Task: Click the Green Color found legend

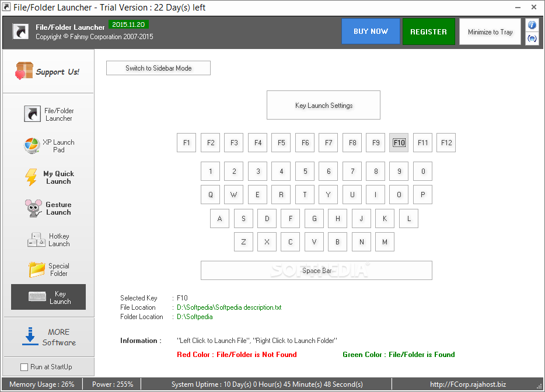Action: point(399,355)
